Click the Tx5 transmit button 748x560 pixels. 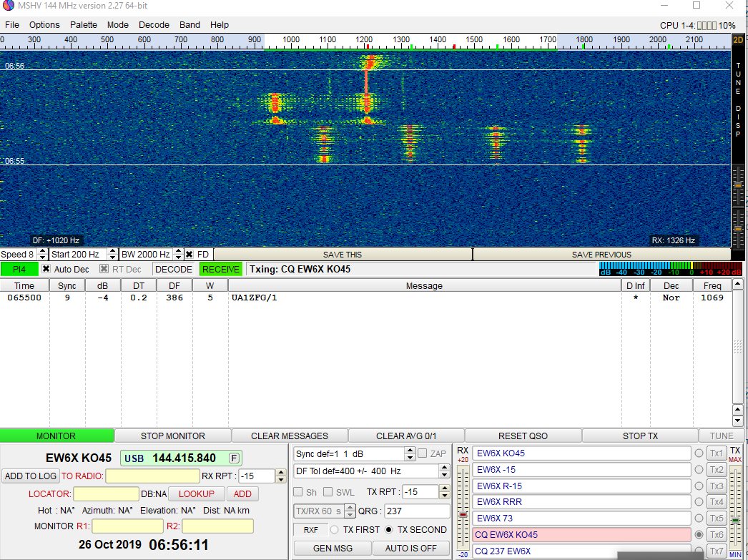pos(716,519)
